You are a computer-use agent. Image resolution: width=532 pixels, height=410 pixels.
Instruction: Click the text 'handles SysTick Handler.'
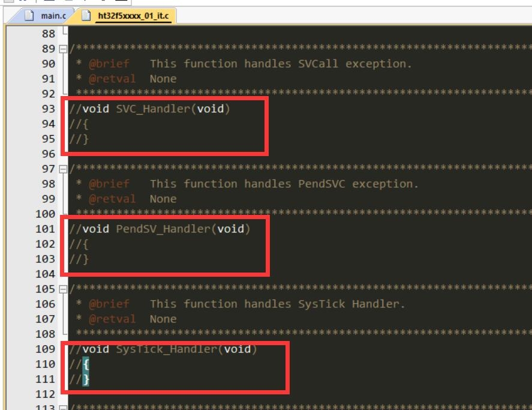(324, 304)
